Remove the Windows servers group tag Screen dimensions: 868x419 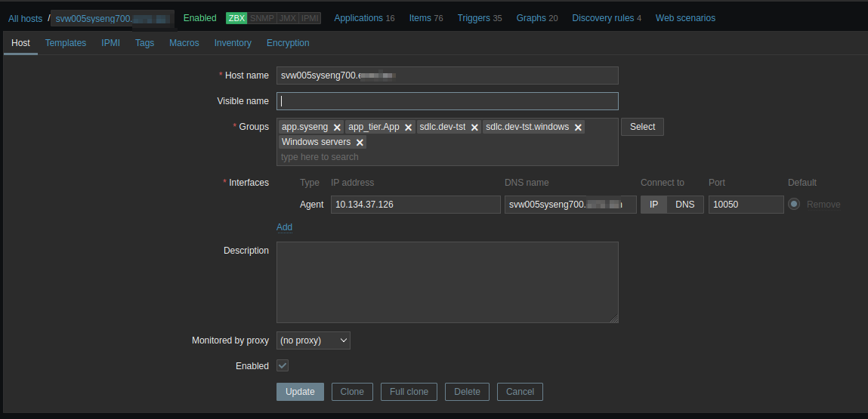coord(360,143)
